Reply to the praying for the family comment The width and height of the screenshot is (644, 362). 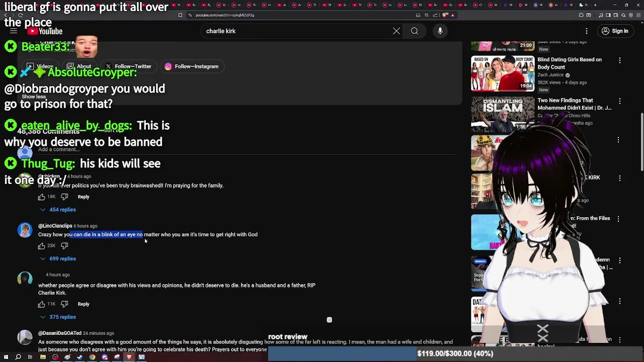(x=84, y=197)
